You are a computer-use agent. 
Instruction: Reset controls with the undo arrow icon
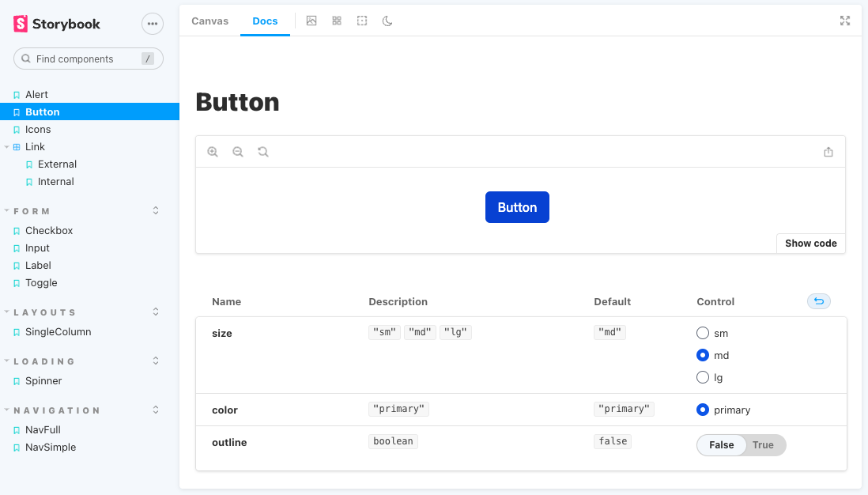click(x=819, y=301)
